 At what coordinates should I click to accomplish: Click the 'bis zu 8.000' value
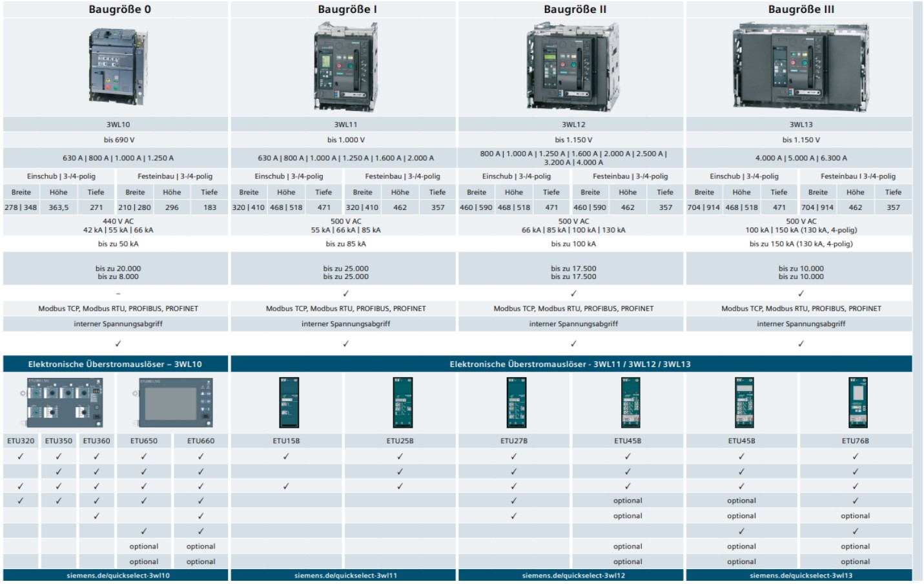tap(118, 276)
